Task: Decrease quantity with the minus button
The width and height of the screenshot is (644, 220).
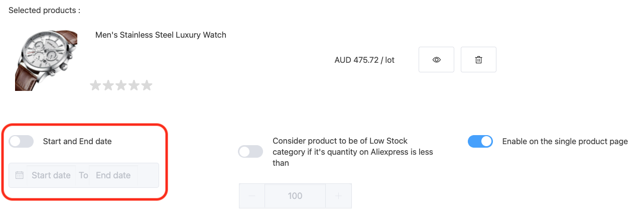Action: [x=252, y=196]
